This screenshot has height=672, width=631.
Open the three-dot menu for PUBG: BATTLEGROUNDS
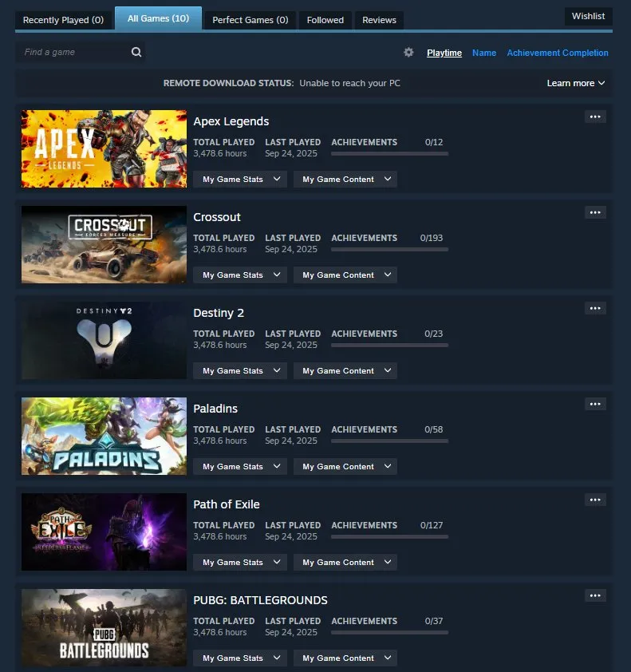pos(595,595)
